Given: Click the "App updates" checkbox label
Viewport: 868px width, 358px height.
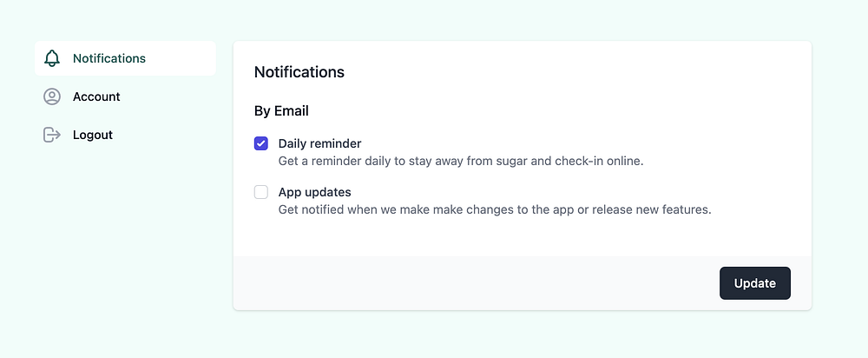Looking at the screenshot, I should [x=314, y=192].
